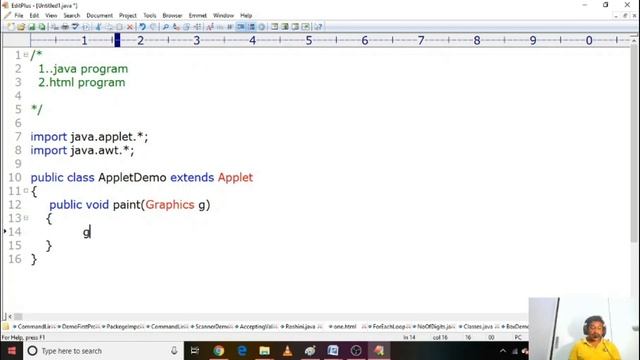Click 'import java.awt.*;' on line 8

82,150
